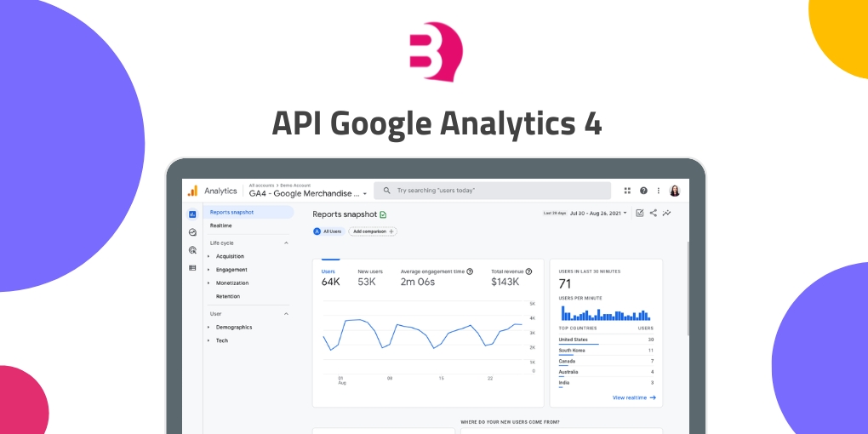Select Reports snapshot in sidebar
The height and width of the screenshot is (434, 868).
pos(248,212)
